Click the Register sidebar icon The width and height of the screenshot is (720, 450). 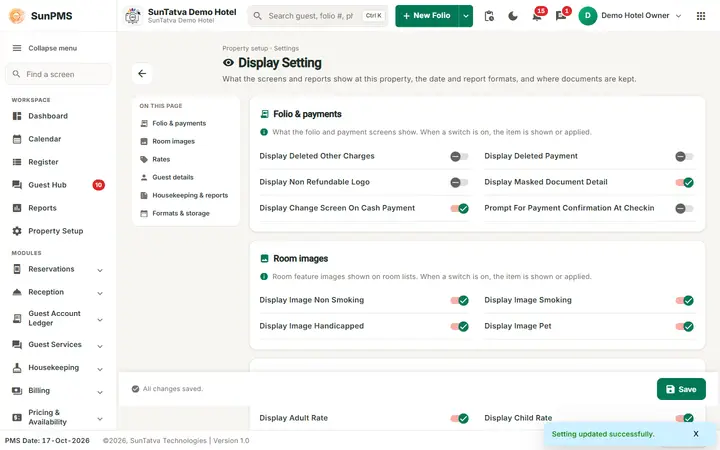(x=17, y=162)
